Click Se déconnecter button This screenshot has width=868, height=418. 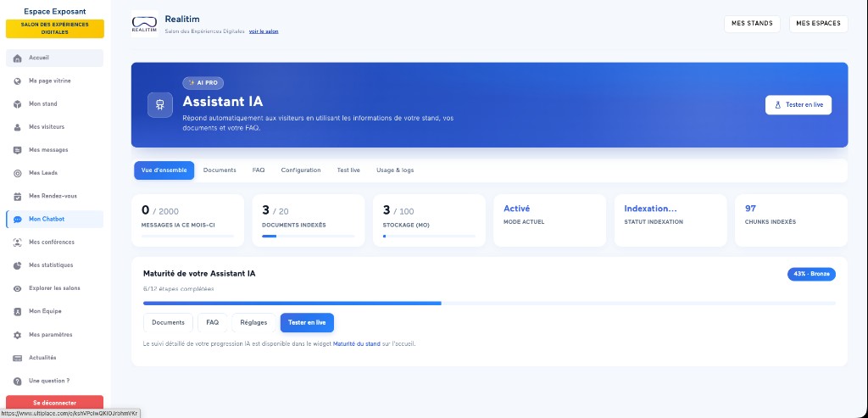point(54,403)
